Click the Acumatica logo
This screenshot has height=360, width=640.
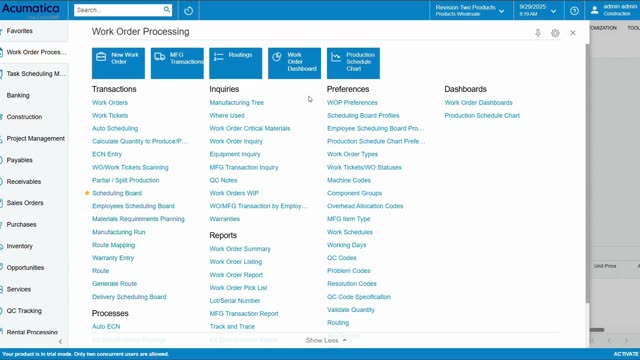click(x=31, y=9)
